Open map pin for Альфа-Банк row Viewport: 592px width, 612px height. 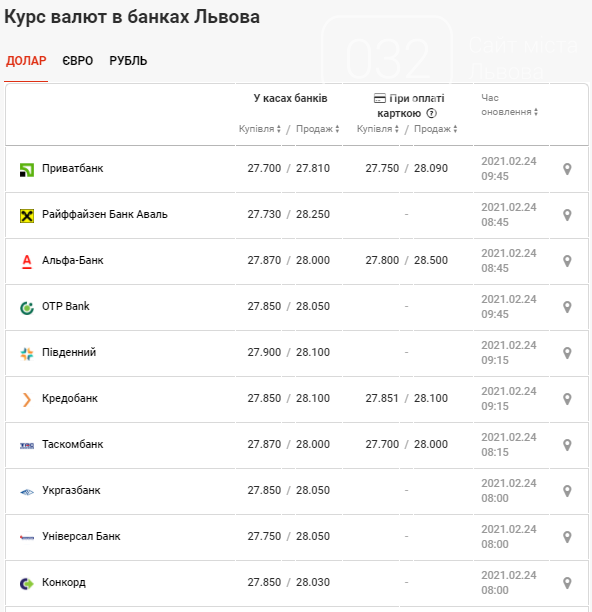pos(567,261)
